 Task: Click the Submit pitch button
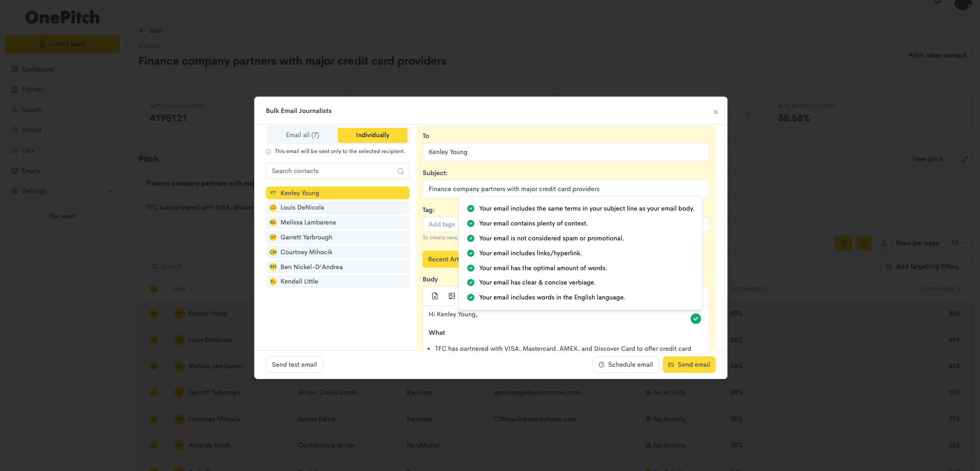(62, 44)
